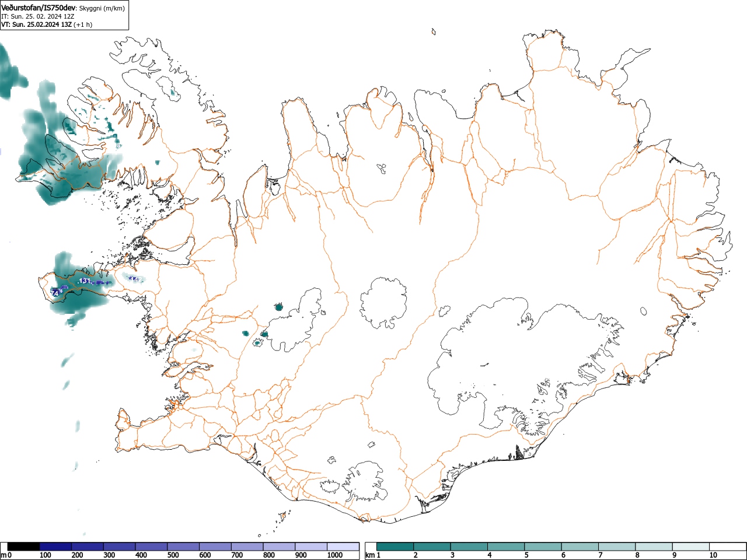Pick the 3–4 km legend color block

[470, 547]
